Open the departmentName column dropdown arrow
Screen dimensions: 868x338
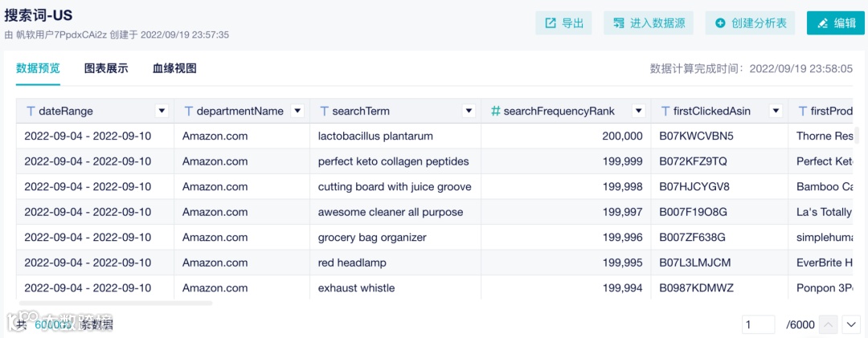(297, 111)
